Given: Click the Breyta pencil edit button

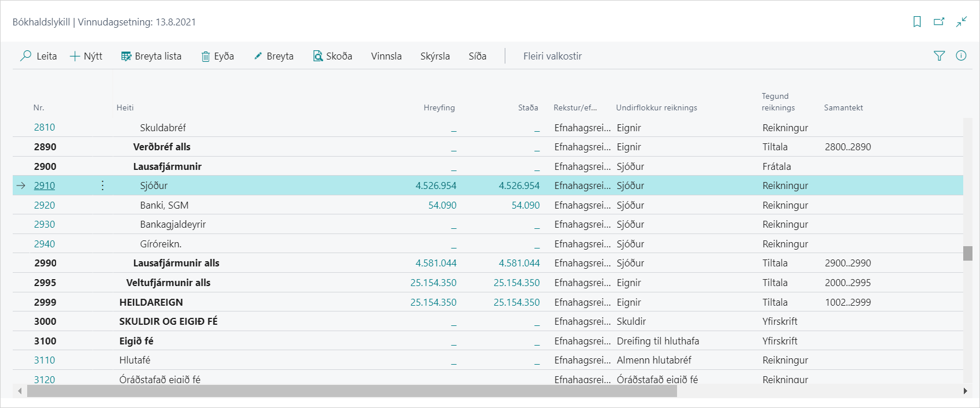Looking at the screenshot, I should click(273, 56).
